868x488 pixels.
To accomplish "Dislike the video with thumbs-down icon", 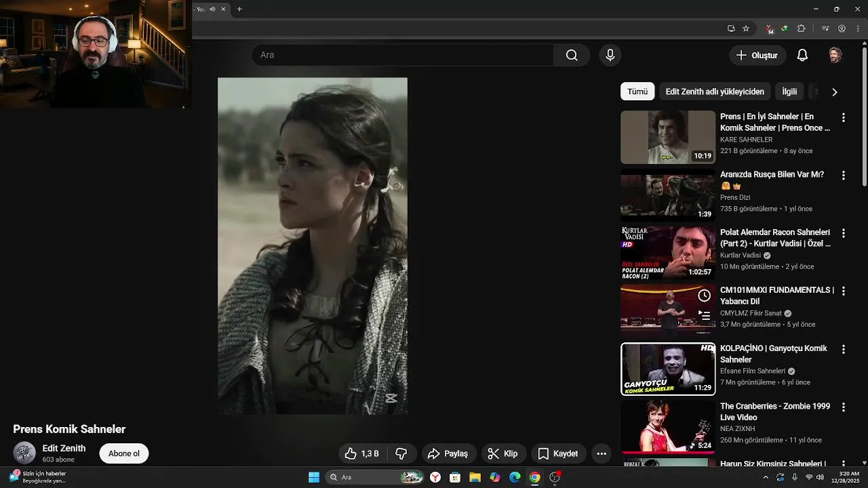I will click(x=401, y=453).
